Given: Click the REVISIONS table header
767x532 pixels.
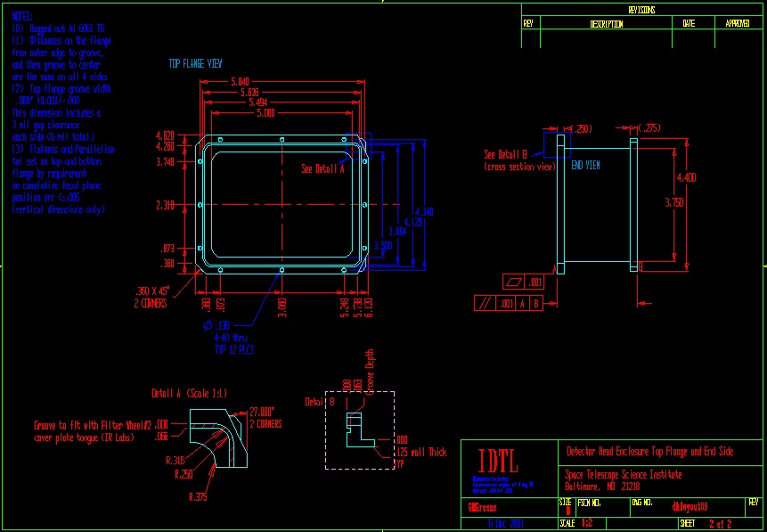Looking at the screenshot, I should click(641, 10).
